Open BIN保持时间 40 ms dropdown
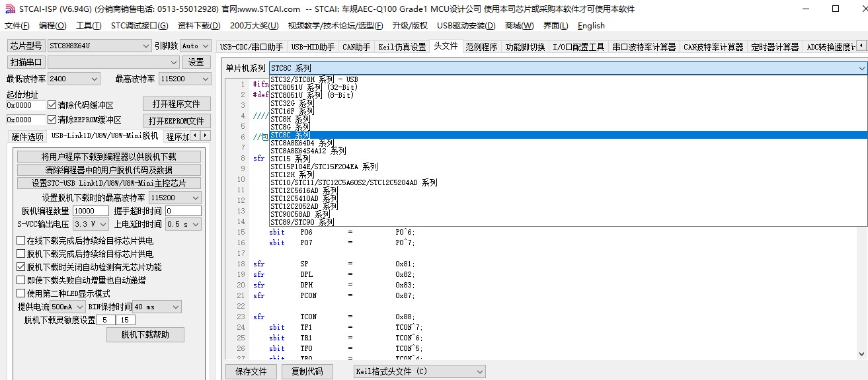This screenshot has height=380, width=868. coord(157,307)
